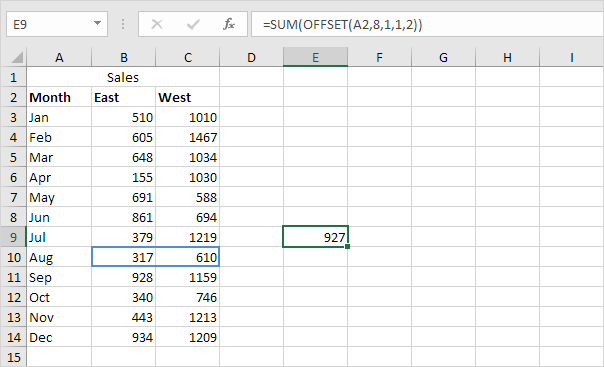The width and height of the screenshot is (604, 367).
Task: Select row 14 header
Action: point(13,337)
